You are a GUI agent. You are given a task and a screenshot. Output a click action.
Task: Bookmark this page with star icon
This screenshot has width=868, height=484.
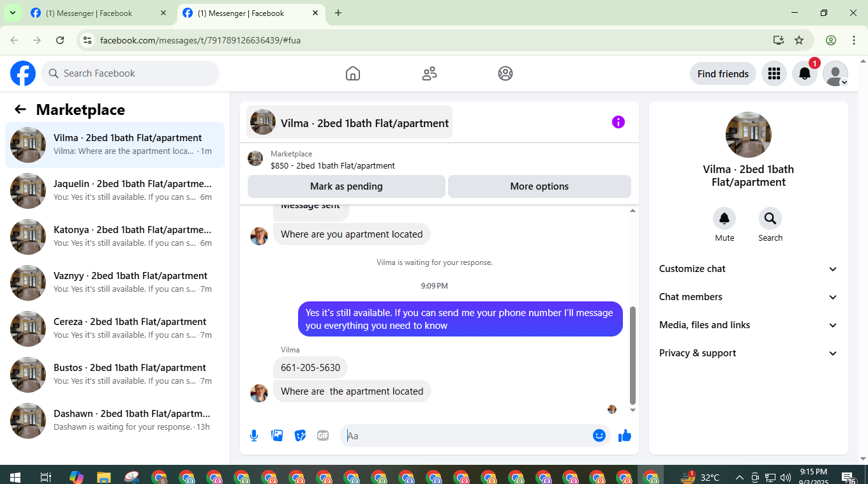[799, 40]
